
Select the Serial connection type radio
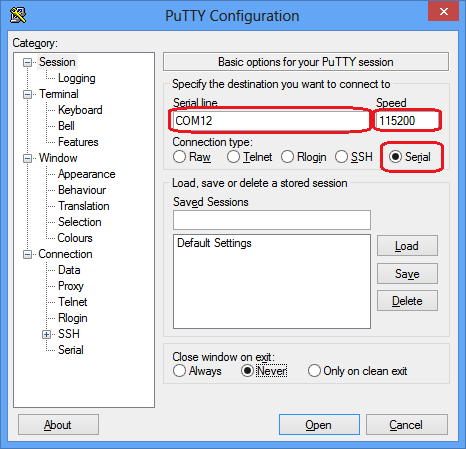[x=395, y=157]
